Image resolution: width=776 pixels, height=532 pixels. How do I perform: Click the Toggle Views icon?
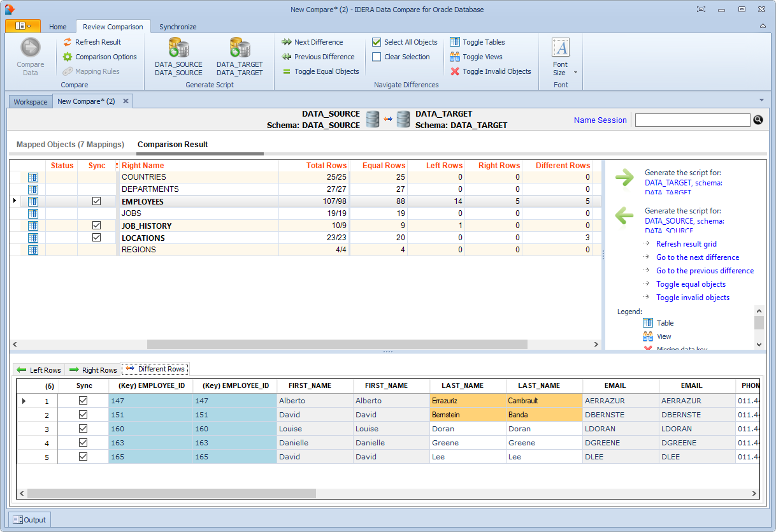coord(455,57)
